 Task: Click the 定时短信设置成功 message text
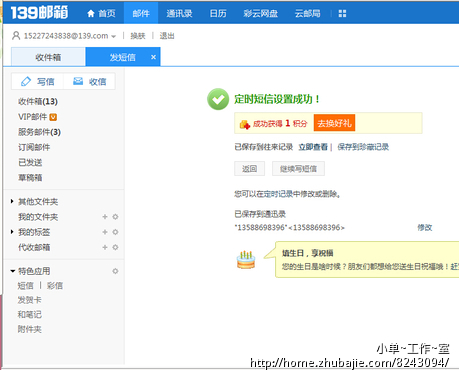(277, 99)
